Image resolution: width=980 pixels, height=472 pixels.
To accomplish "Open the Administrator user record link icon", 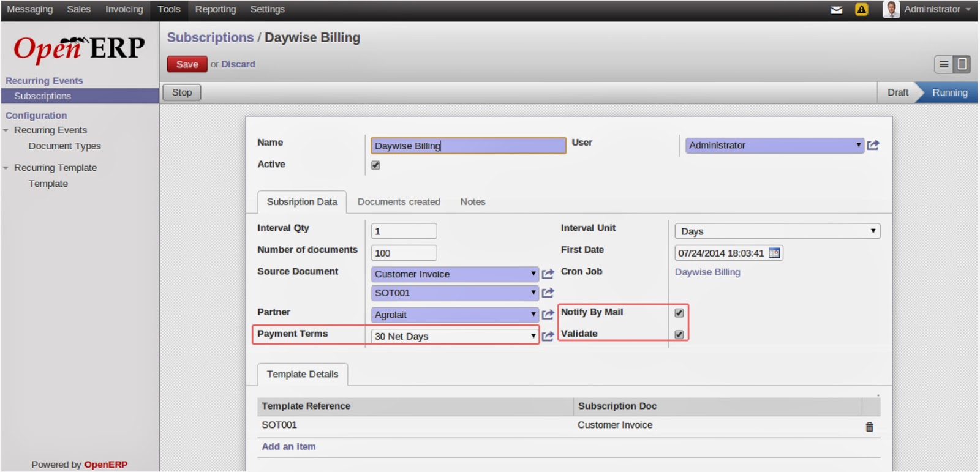I will [873, 145].
